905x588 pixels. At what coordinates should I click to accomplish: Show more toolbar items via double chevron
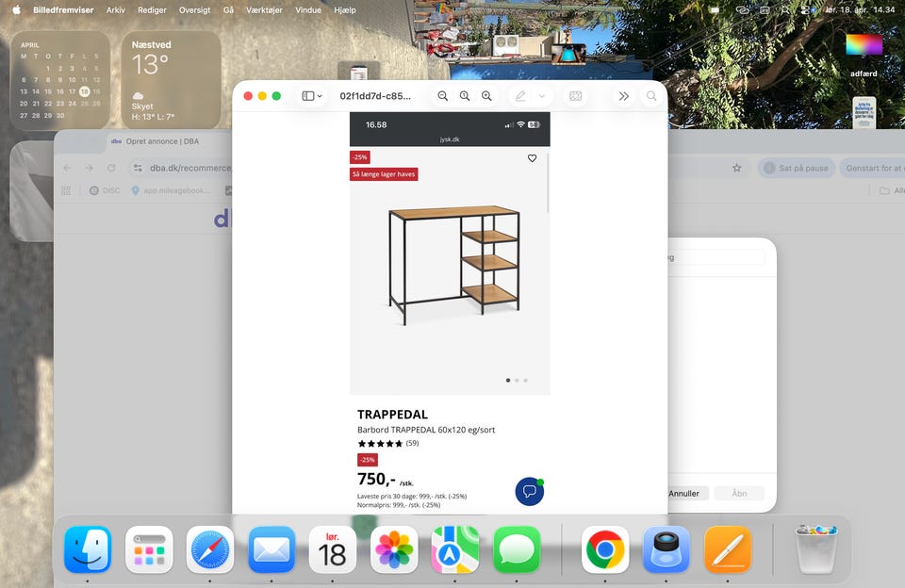click(624, 96)
